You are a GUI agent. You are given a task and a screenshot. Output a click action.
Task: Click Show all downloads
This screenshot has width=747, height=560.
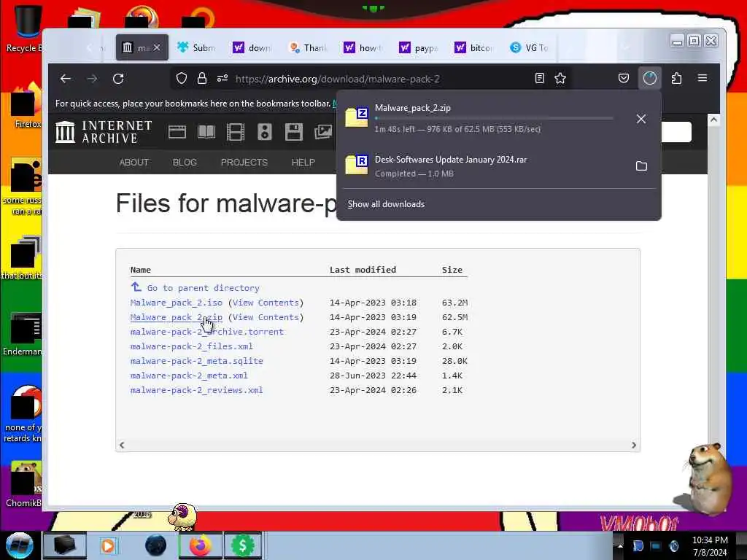[386, 204]
